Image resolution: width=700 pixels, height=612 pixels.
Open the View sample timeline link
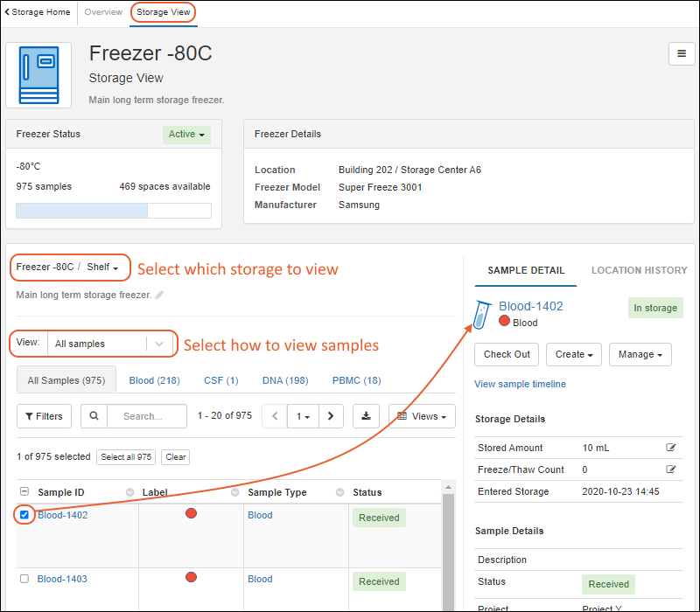pyautogui.click(x=520, y=384)
